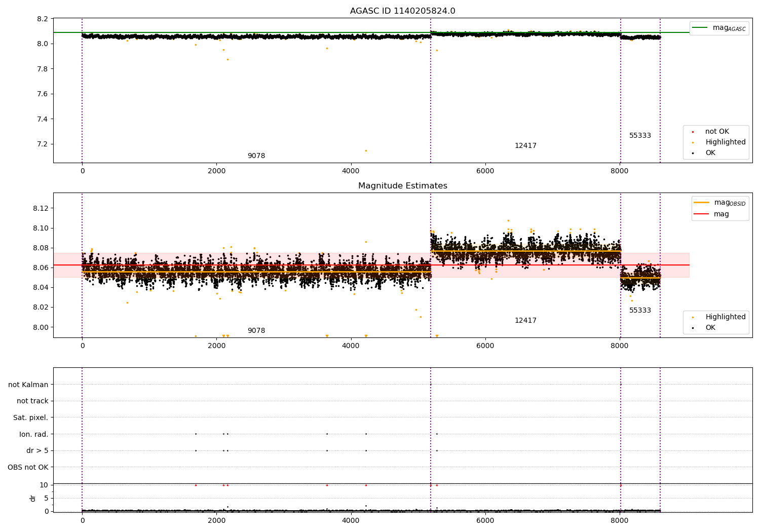Click the 'Ion. rad.' axis label
Screen dimensions: 760x532
pos(34,434)
